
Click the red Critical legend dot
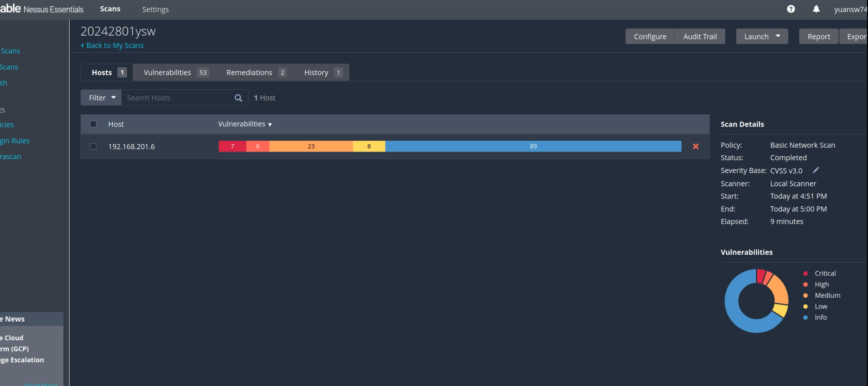[x=805, y=274]
